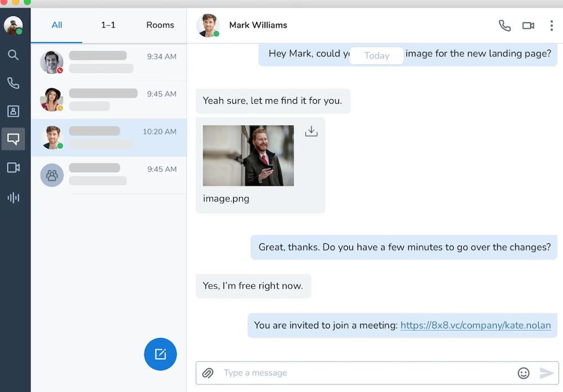Click Mark Williams avatar in chat header
The width and height of the screenshot is (563, 392).
tap(208, 25)
